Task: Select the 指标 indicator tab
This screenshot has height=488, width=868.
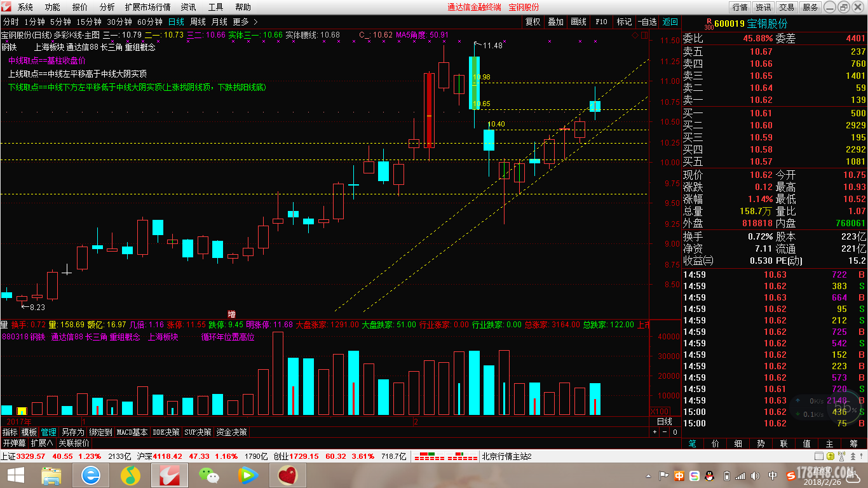Action: click(10, 432)
